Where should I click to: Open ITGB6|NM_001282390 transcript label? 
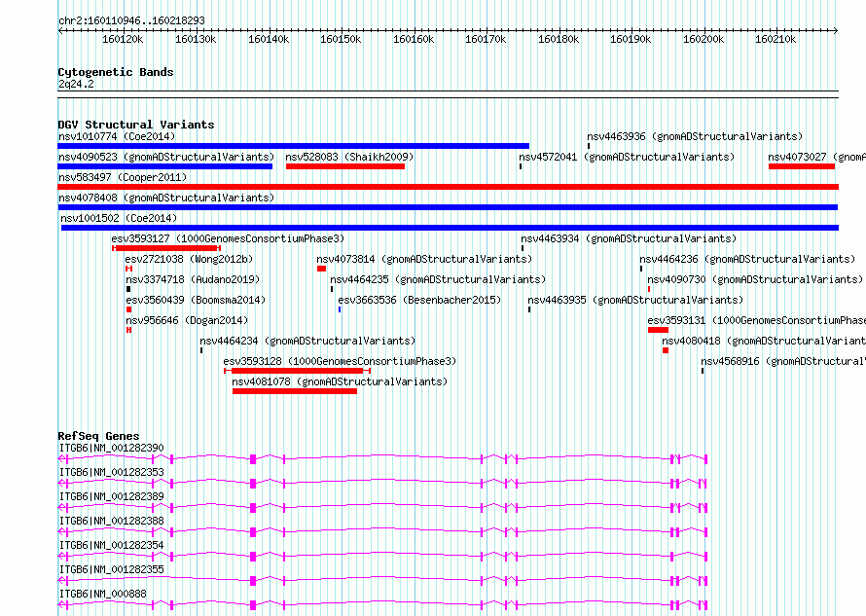point(112,448)
